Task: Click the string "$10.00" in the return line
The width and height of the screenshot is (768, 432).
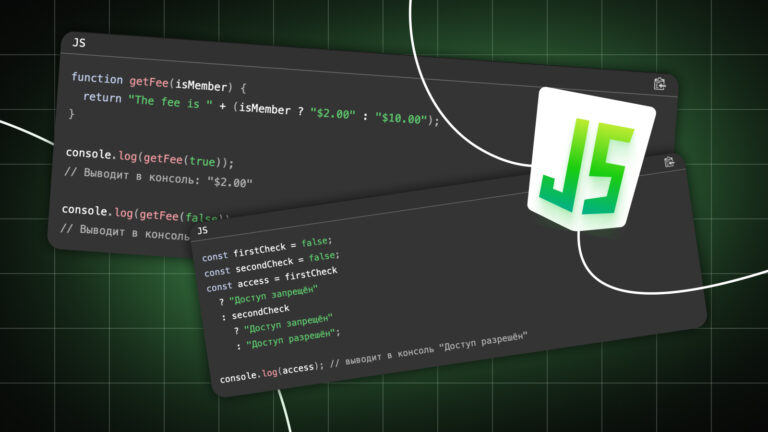Action: pos(402,118)
